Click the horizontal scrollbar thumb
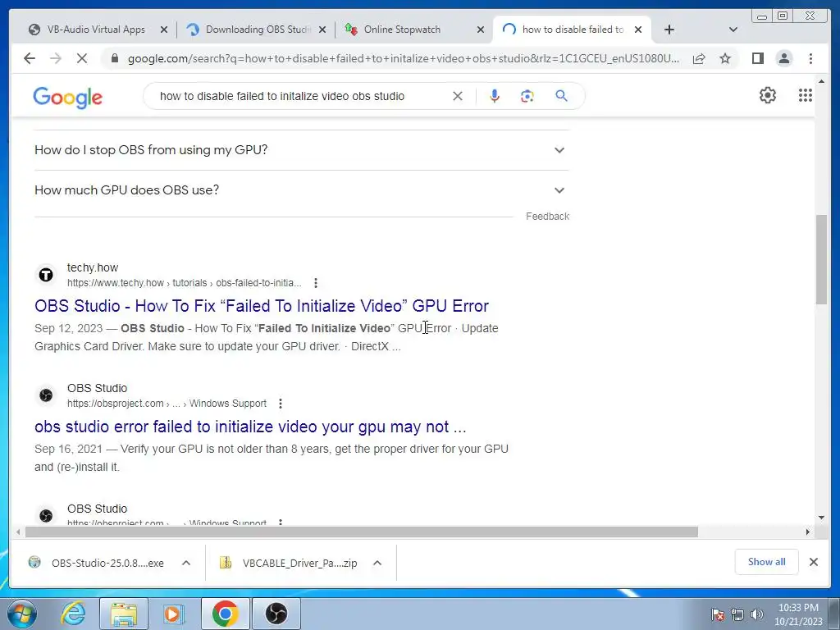This screenshot has height=630, width=840. pos(362,532)
